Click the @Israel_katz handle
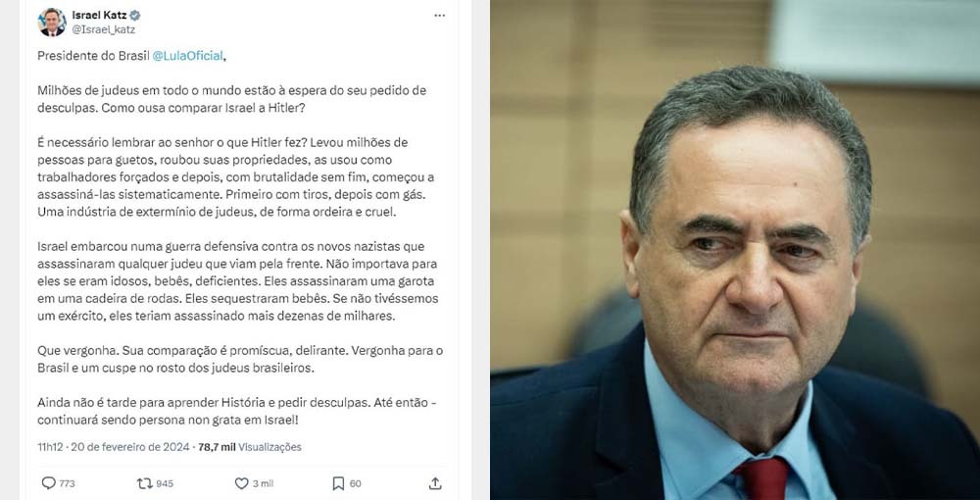980x500 pixels. click(103, 29)
